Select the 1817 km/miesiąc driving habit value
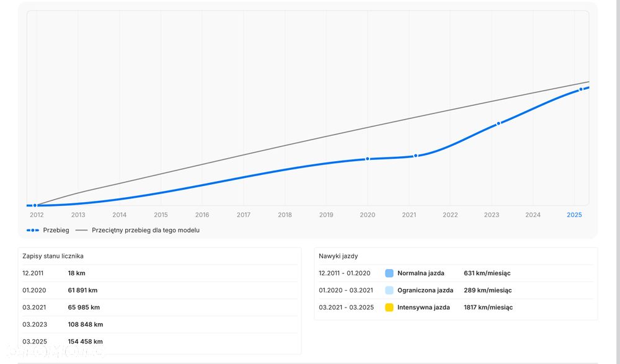620x364 pixels. point(488,308)
